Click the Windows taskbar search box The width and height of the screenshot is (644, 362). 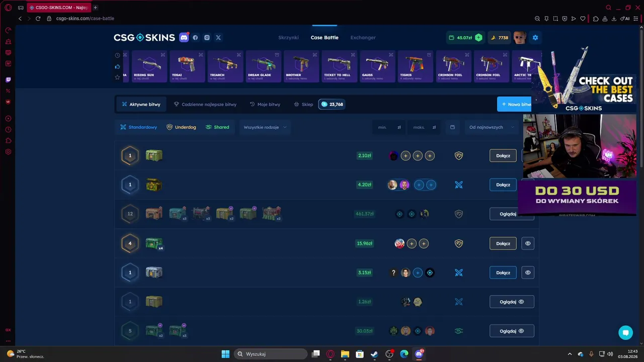pos(272,354)
